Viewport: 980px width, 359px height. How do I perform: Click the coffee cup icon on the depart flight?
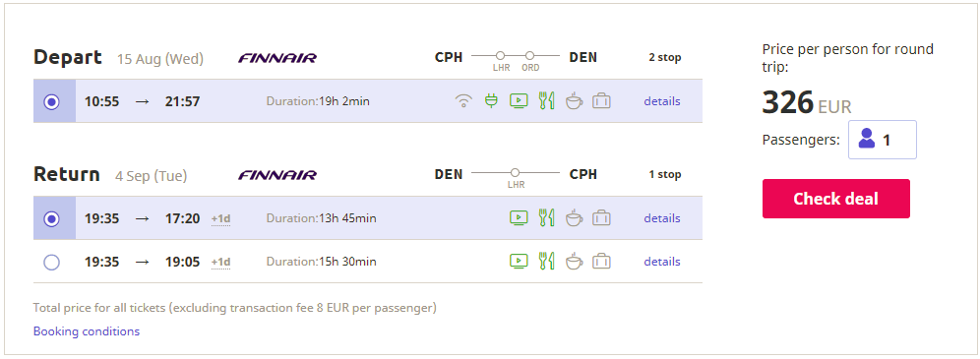point(574,100)
